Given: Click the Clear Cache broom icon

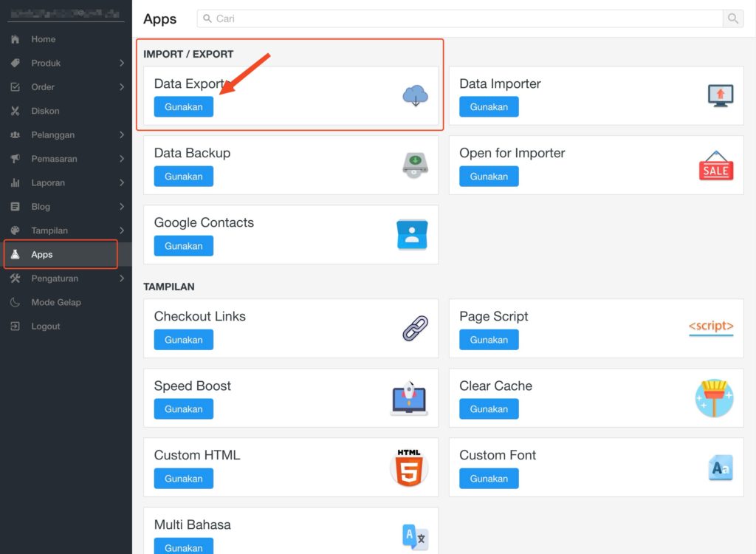Looking at the screenshot, I should (715, 398).
